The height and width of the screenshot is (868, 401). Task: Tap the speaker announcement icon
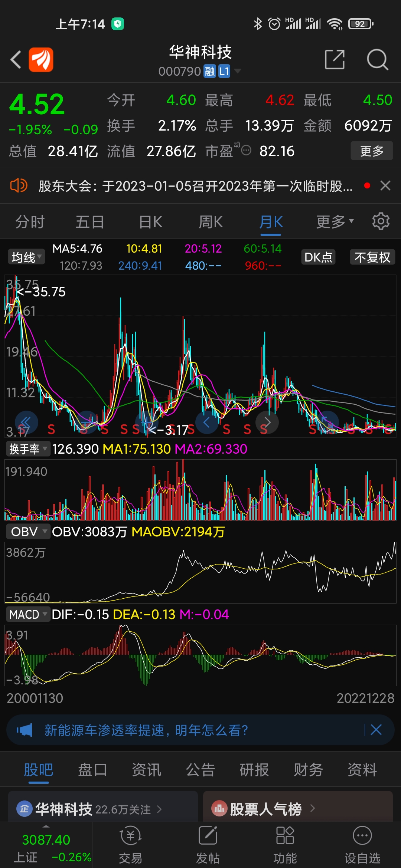coord(19,185)
